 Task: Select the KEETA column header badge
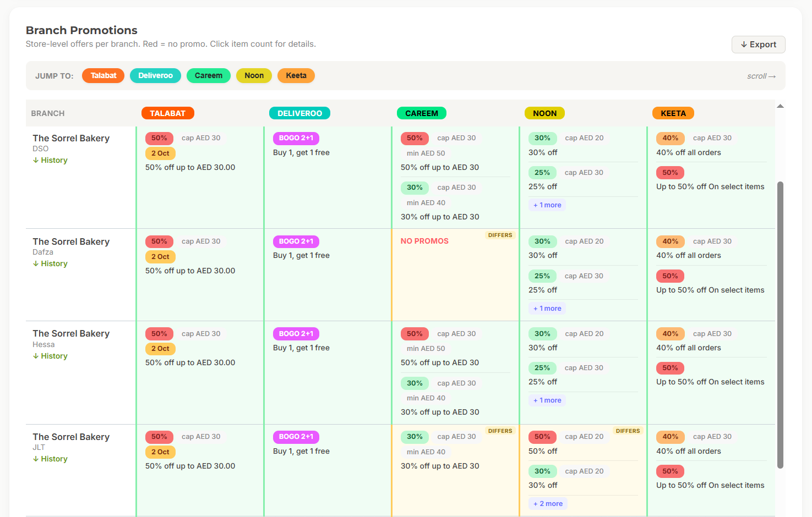pos(673,113)
